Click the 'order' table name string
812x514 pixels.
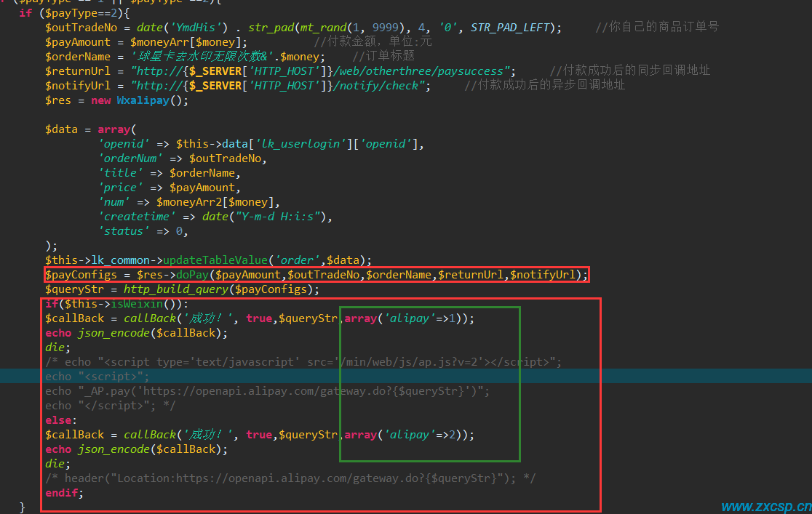[298, 260]
